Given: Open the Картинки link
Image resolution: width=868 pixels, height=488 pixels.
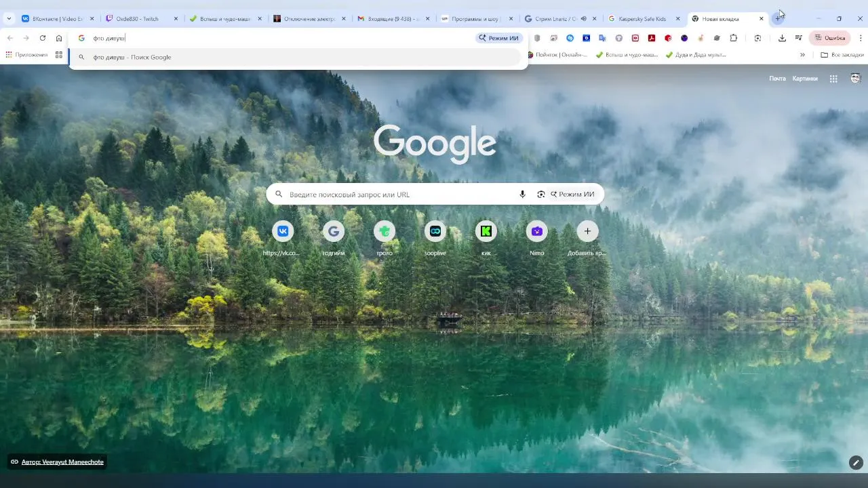Looking at the screenshot, I should [x=805, y=79].
